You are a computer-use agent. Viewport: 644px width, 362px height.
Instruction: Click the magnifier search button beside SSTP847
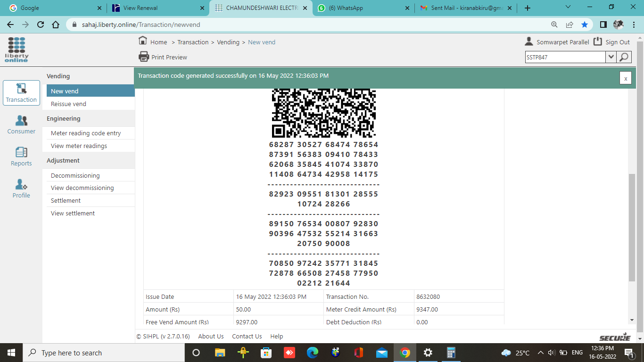tap(624, 57)
